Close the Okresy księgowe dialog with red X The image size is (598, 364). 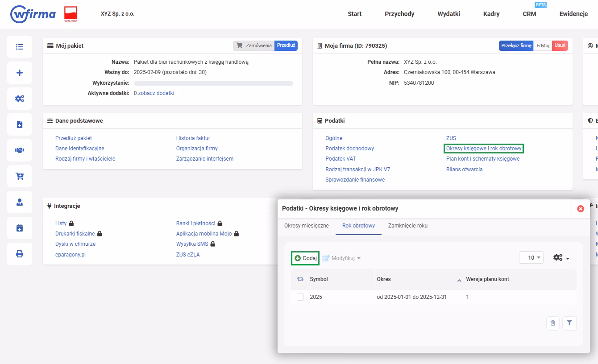point(580,208)
